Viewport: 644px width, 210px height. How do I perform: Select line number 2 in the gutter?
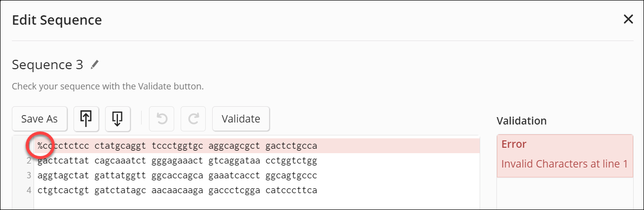click(29, 161)
